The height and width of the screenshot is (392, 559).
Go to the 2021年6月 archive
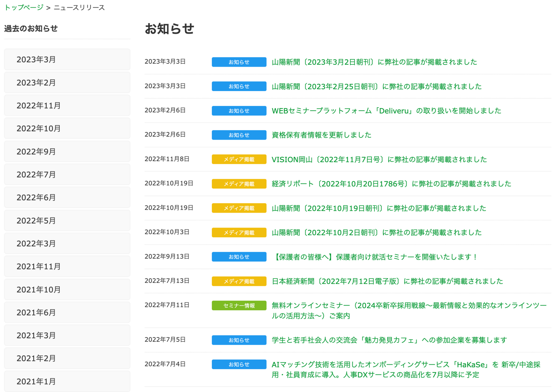coord(67,312)
